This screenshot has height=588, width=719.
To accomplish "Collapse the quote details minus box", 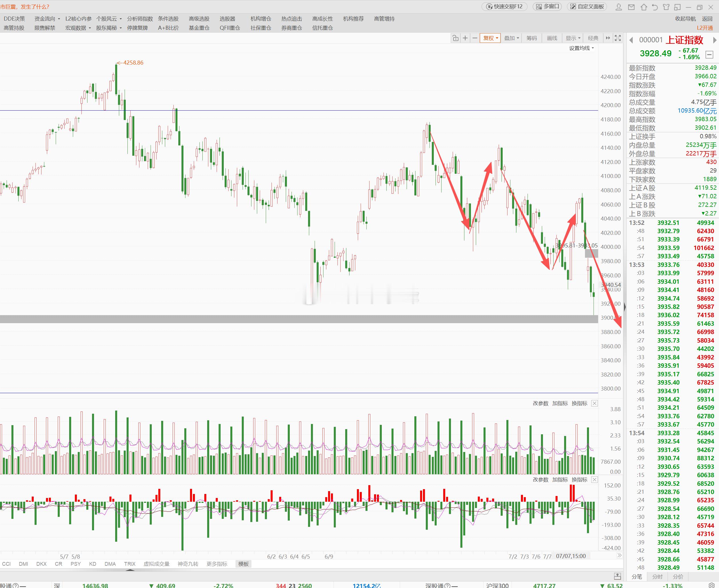I will tap(709, 55).
